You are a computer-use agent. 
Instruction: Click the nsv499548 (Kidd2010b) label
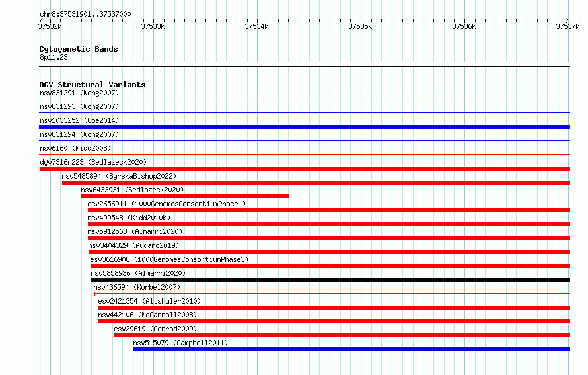pos(129,218)
